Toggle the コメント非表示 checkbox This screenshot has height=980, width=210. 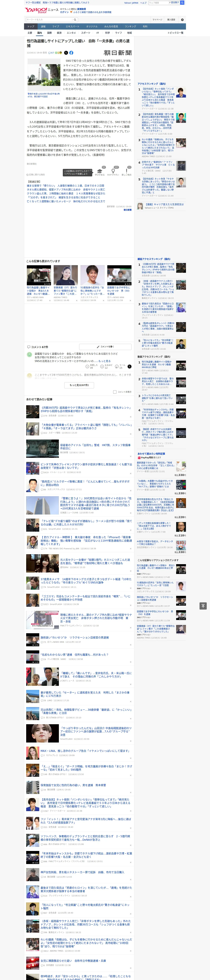pyautogui.click(x=115, y=392)
